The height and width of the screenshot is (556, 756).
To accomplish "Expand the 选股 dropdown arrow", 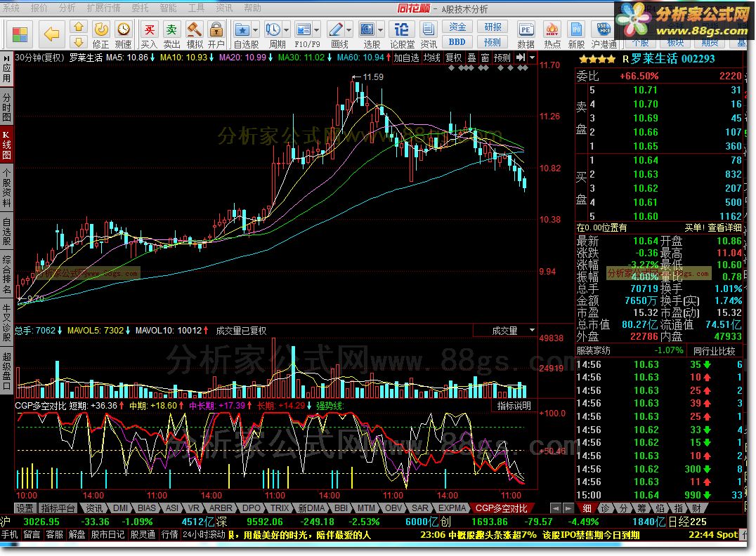I will coord(381,30).
